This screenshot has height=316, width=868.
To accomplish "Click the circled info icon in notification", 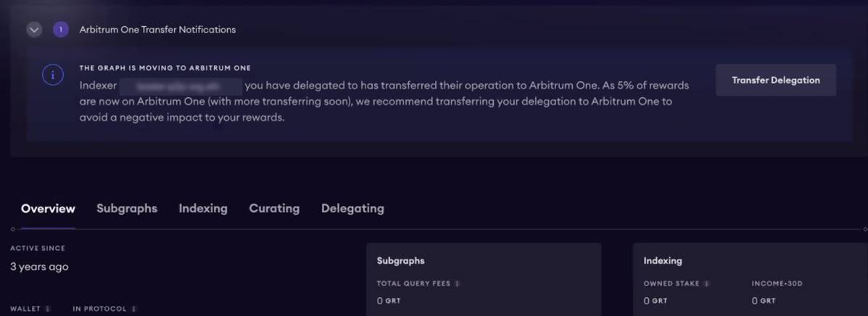I will tap(52, 75).
